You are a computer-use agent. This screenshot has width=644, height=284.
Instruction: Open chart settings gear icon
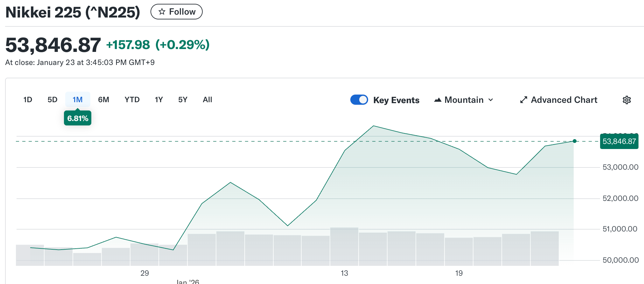pos(627,100)
